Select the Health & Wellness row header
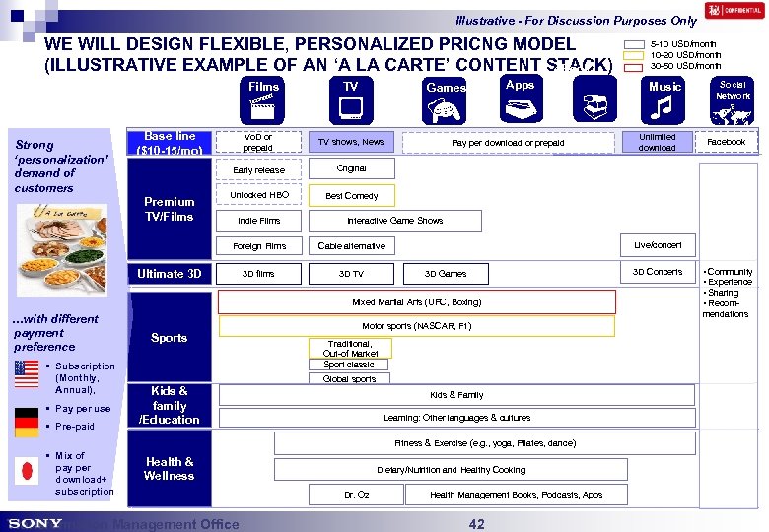 [x=170, y=468]
